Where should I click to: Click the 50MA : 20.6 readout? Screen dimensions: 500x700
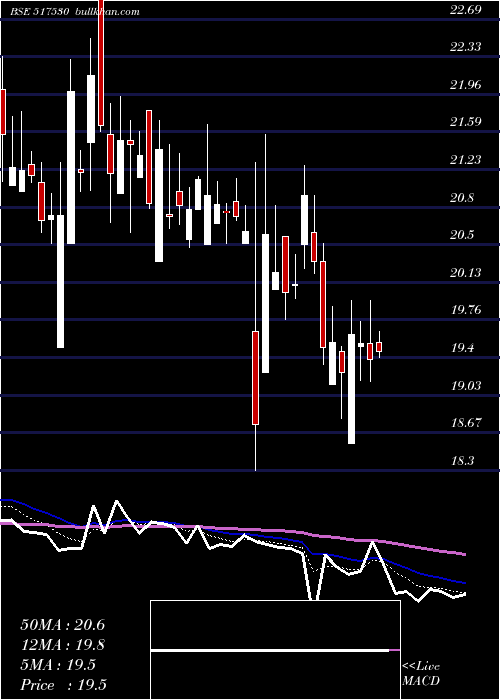(62, 625)
